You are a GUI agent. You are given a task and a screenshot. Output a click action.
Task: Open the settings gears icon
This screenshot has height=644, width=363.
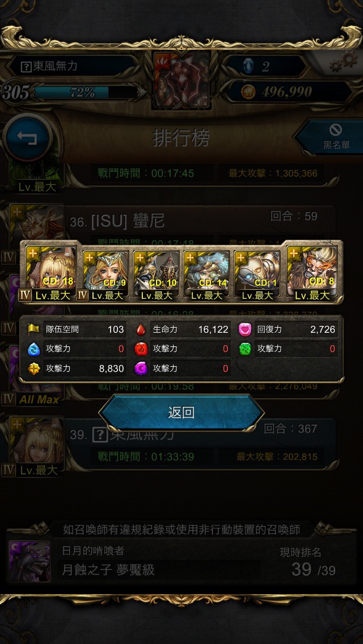pos(343,62)
